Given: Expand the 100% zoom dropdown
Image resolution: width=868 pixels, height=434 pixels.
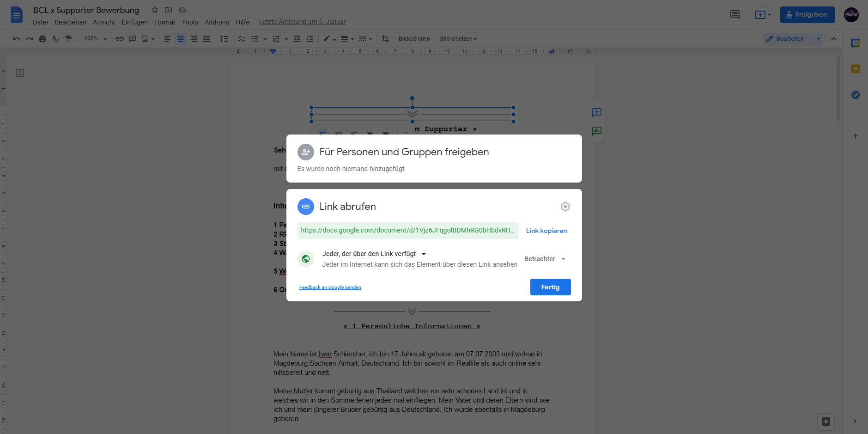Looking at the screenshot, I should click(95, 39).
